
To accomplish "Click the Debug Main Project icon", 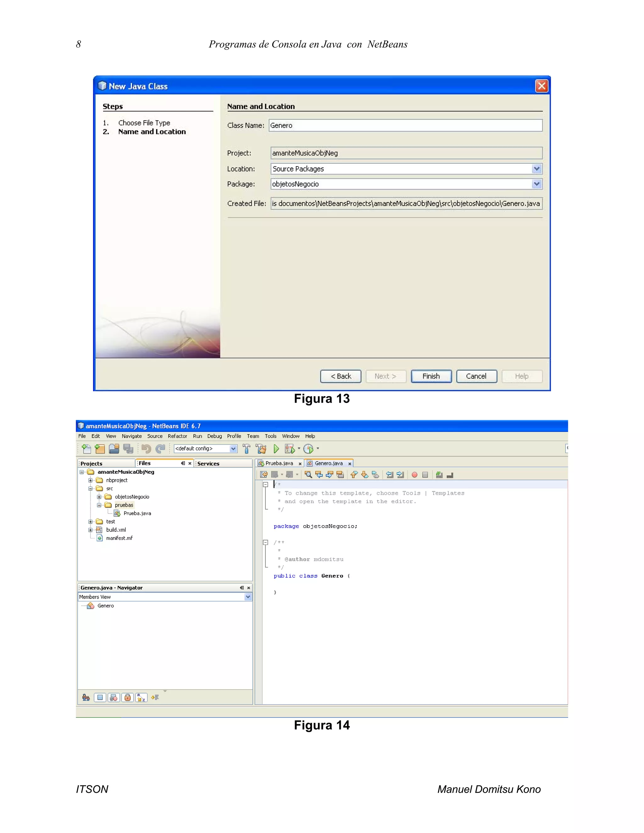I will [290, 449].
